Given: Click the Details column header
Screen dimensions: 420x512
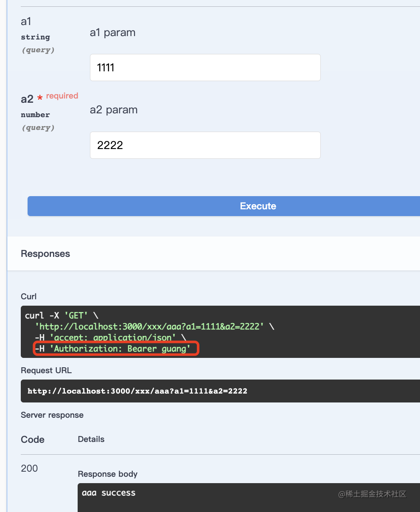Looking at the screenshot, I should click(x=91, y=439).
